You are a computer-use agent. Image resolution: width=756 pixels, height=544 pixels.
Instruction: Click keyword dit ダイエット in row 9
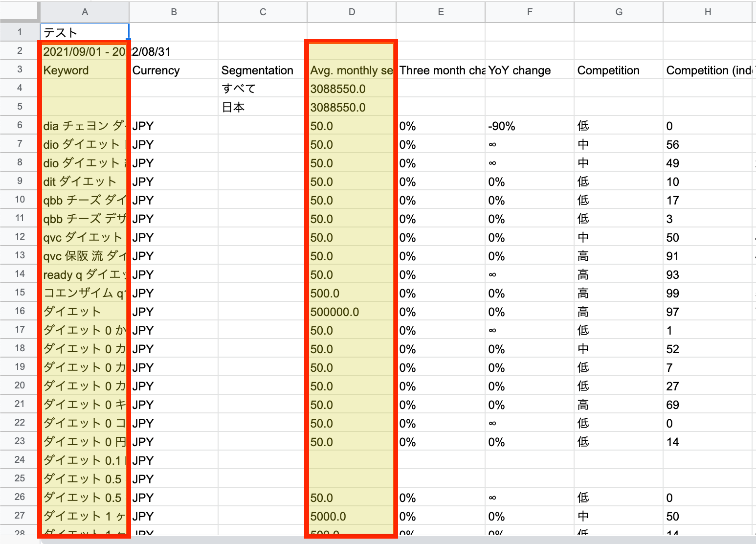(85, 181)
